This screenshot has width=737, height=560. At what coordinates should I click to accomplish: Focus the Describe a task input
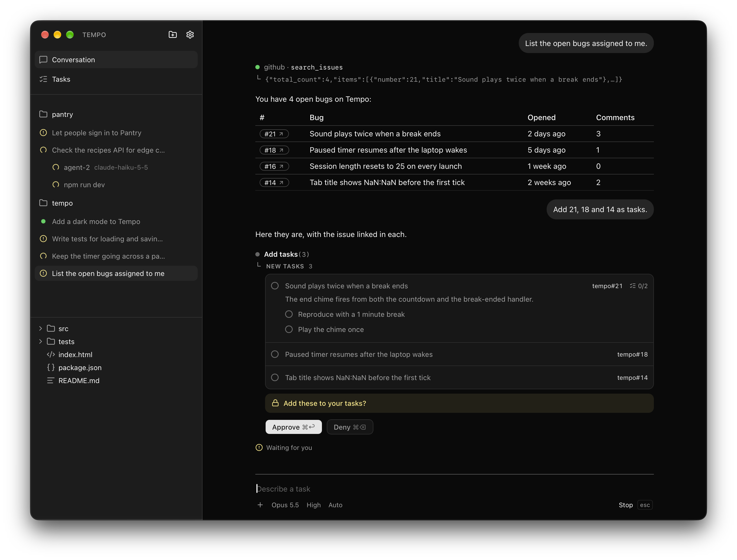454,489
